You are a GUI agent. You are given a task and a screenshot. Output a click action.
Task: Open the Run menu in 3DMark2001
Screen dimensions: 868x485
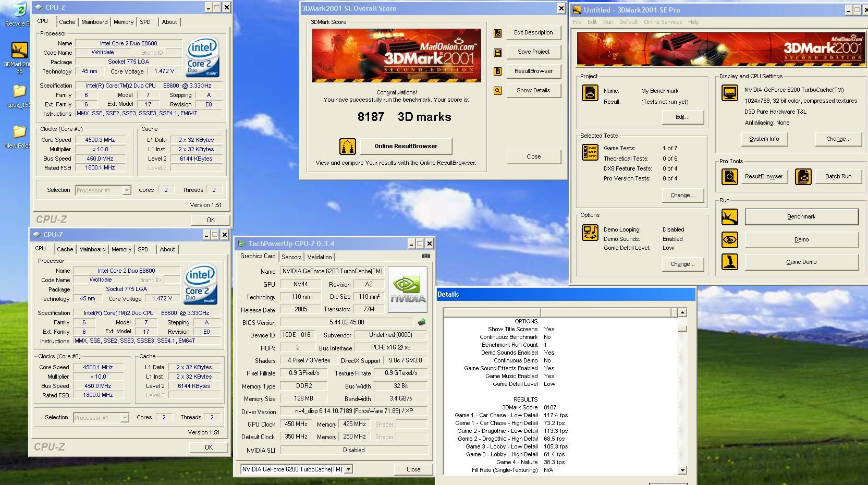point(608,22)
